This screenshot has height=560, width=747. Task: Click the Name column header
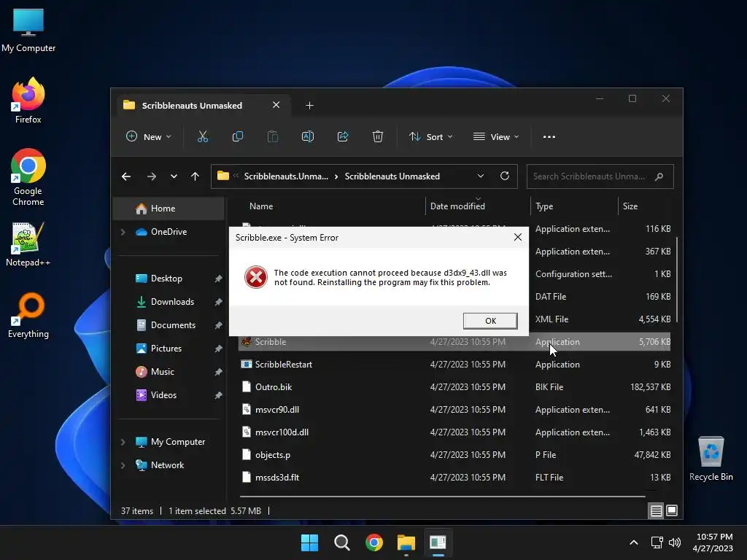click(x=261, y=206)
